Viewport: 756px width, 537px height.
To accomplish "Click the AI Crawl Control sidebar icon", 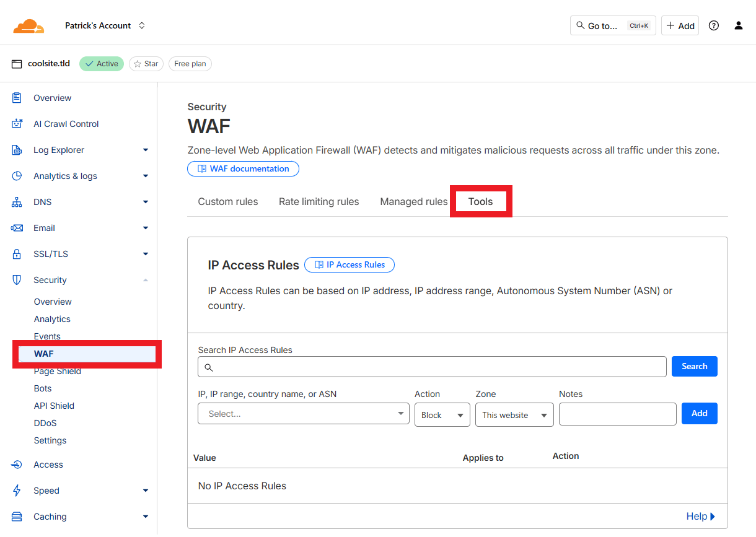I will coord(17,124).
